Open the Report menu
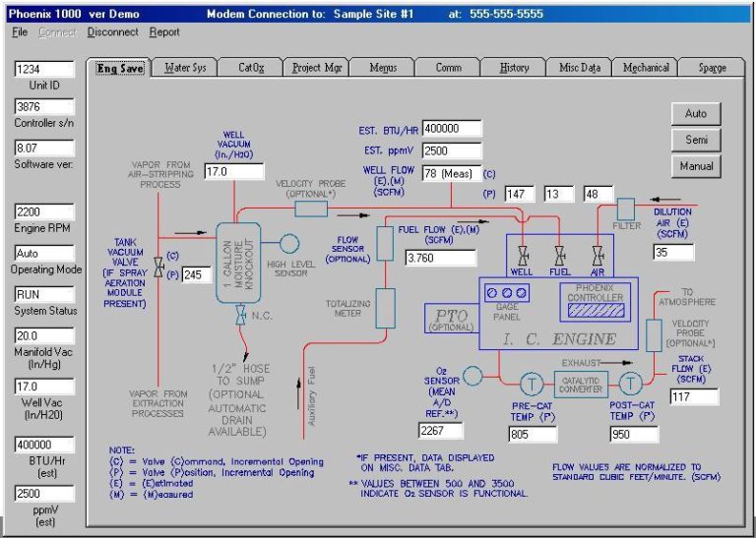 [164, 32]
